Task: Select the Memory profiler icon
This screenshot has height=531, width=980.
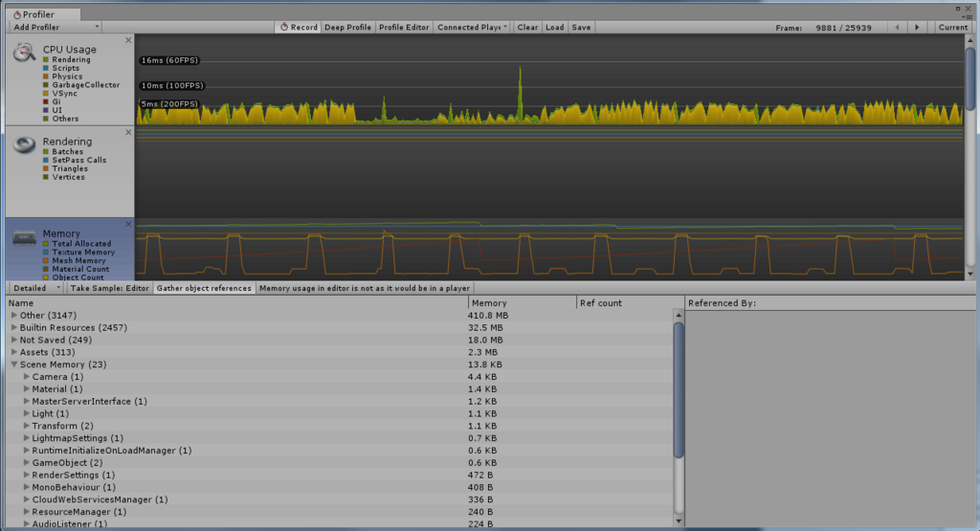Action: pyautogui.click(x=24, y=237)
